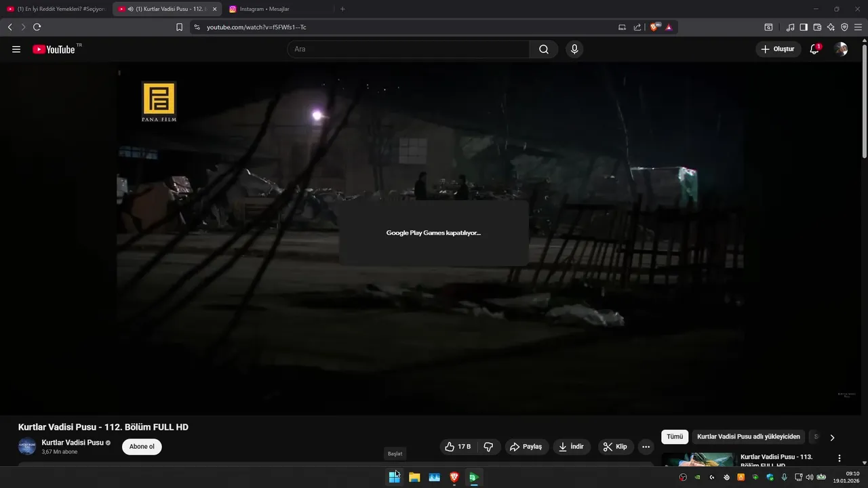Open Kurtlar Vadisi Pusu - 113. Bölüm title
The image size is (868, 488).
point(776,461)
